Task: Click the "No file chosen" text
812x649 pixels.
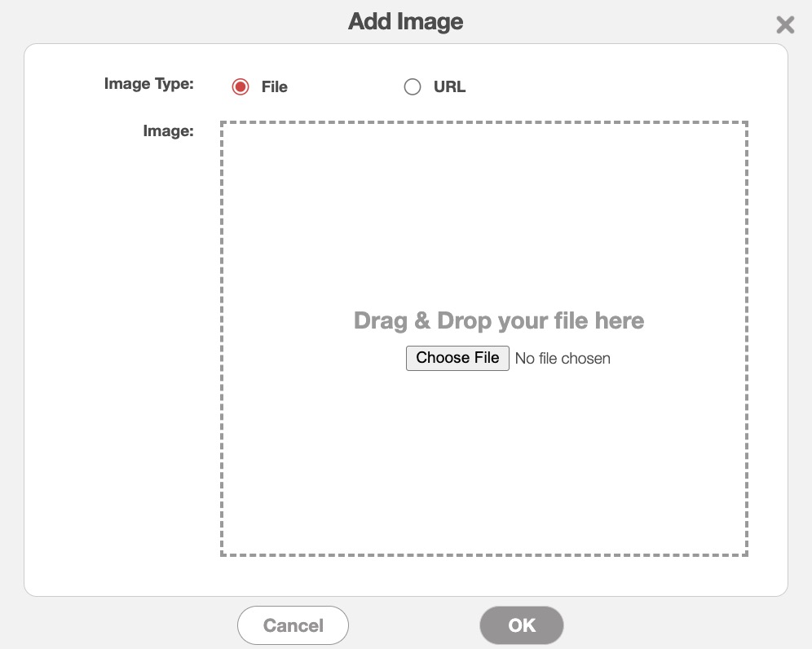Action: click(563, 358)
